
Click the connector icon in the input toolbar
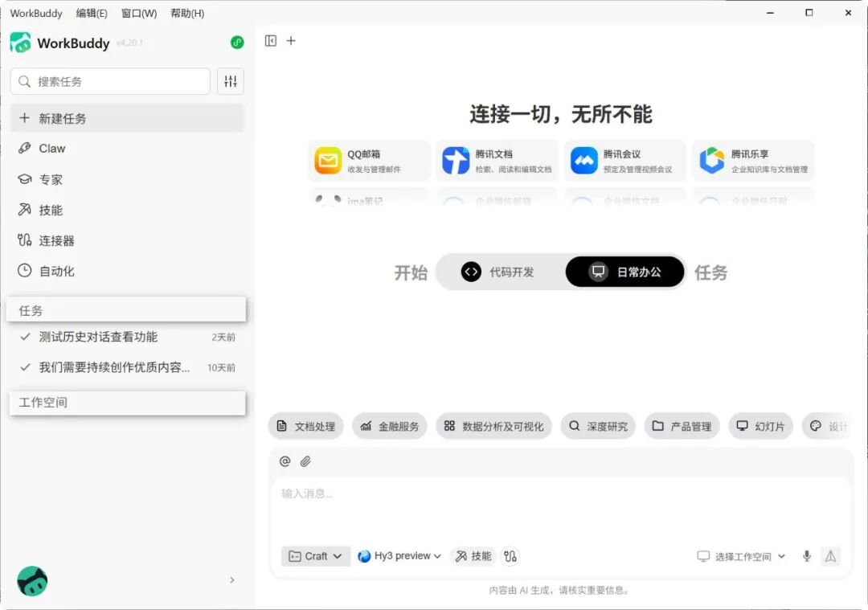(510, 556)
